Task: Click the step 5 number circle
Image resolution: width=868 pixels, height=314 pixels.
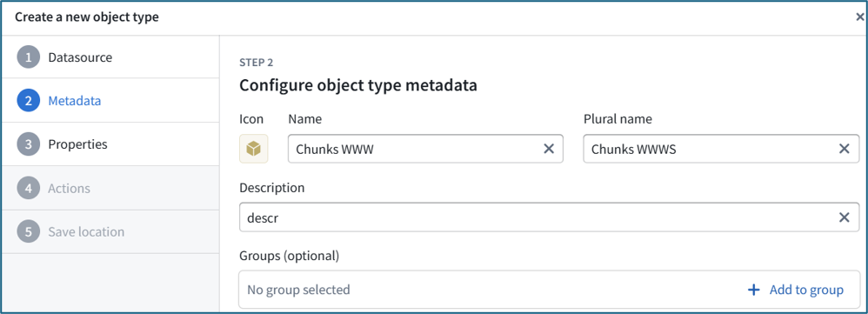Action: (x=28, y=231)
